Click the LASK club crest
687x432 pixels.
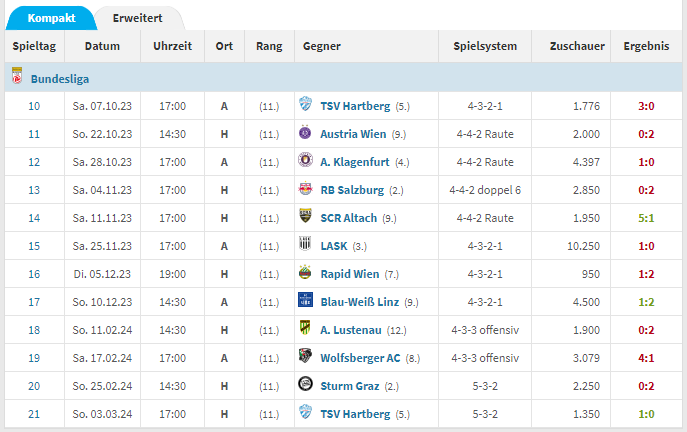point(305,244)
